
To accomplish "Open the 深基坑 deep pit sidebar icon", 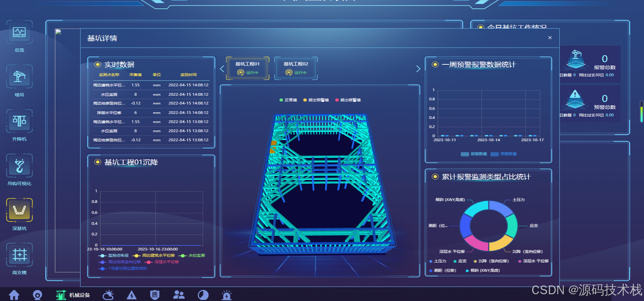I will pyautogui.click(x=19, y=210).
